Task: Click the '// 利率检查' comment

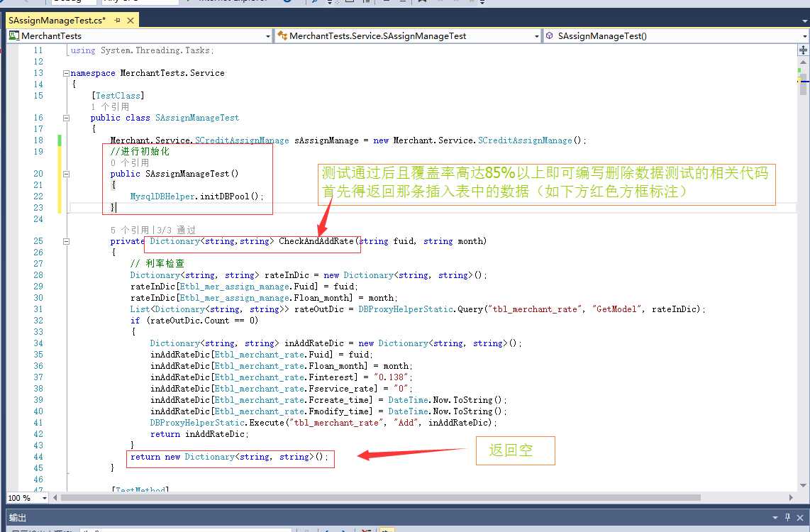Action: tap(157, 263)
